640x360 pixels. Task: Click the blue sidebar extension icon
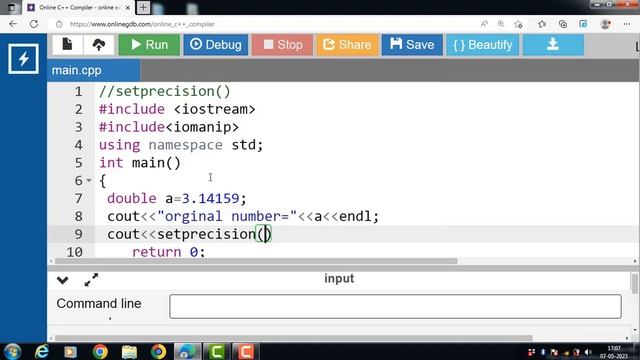583,24
